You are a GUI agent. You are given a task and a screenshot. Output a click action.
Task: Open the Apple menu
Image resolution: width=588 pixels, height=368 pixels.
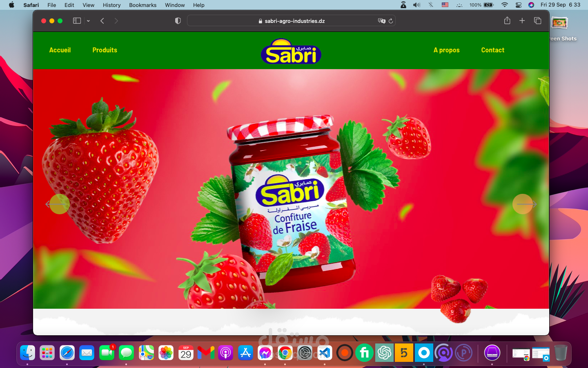coord(11,5)
